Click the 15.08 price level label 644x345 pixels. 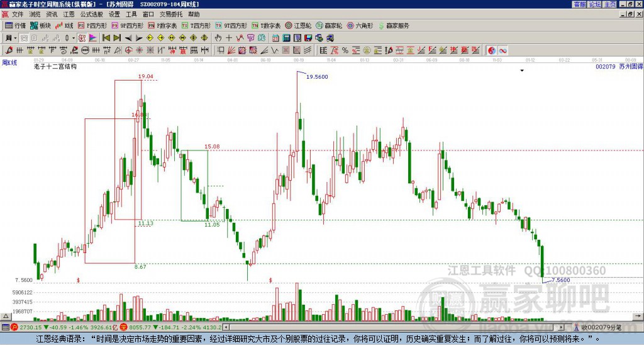pos(212,147)
